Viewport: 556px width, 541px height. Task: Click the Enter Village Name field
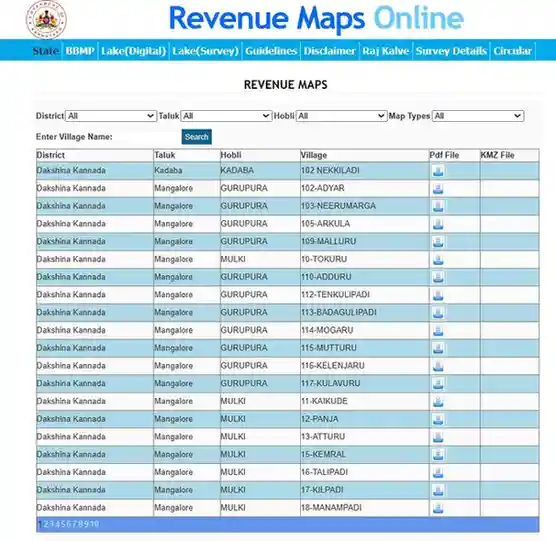(x=146, y=137)
